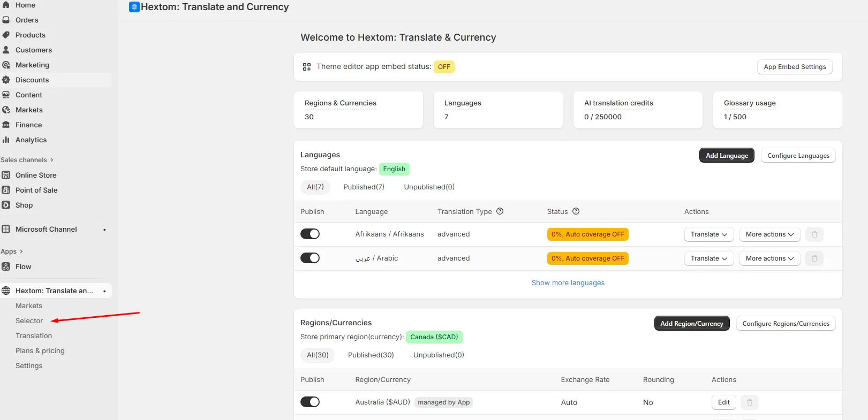Image resolution: width=868 pixels, height=420 pixels.
Task: Open the Translation submenu item
Action: (34, 335)
